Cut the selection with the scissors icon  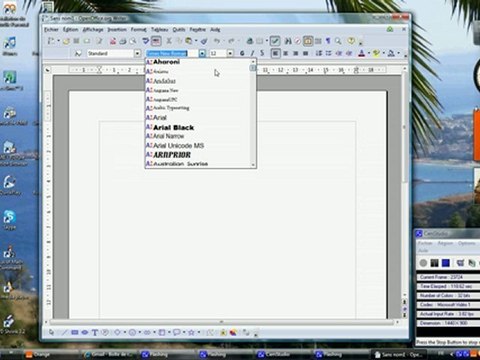tap(169, 41)
